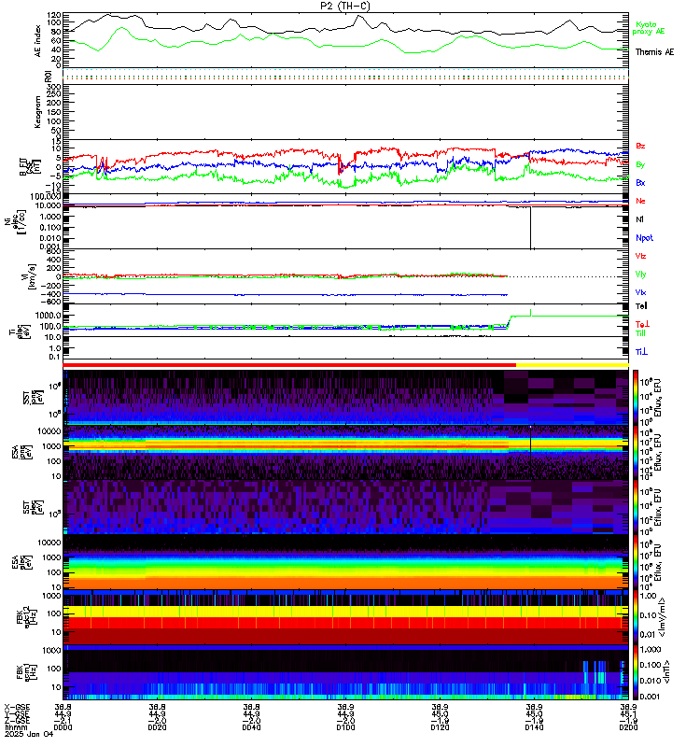700x747 pixels.
Task: Click the nT magnetic field color bar
Action: (x=636, y=672)
